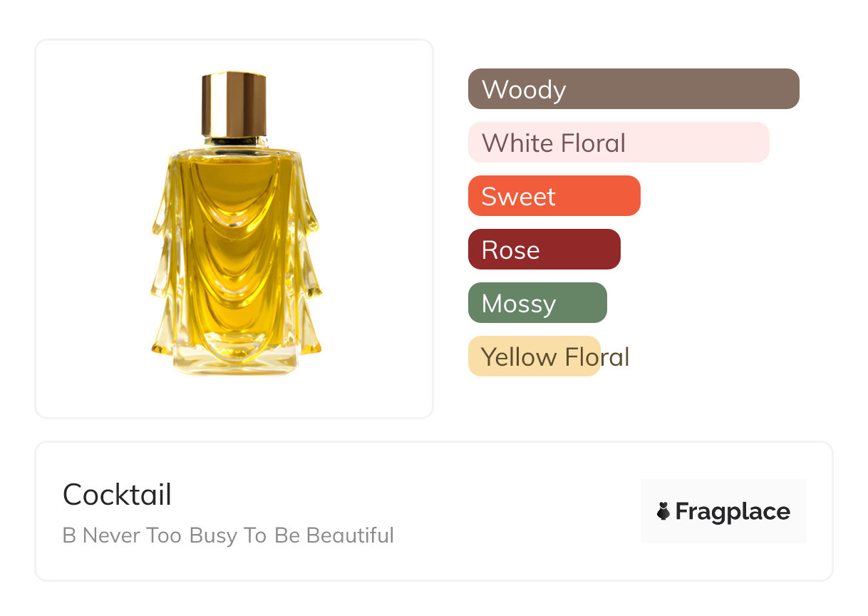Screen dimensions: 868x616
Task: Click the yellow perfume bottle image
Action: (x=235, y=250)
